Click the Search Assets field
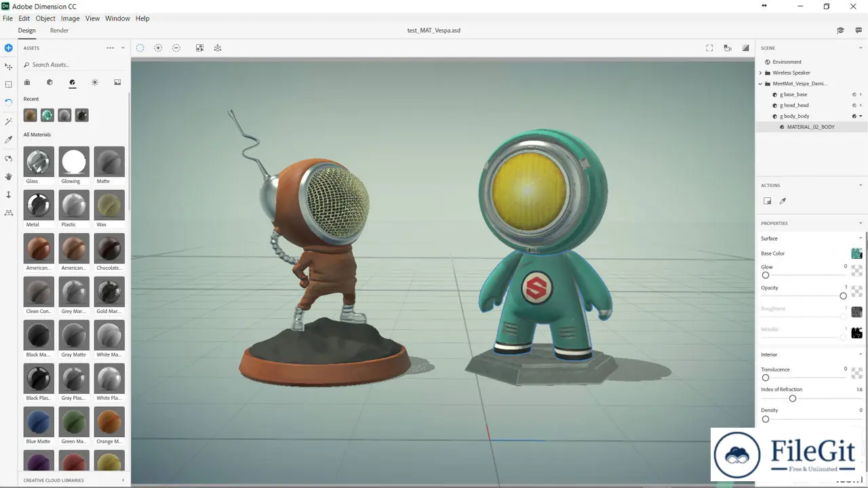 pyautogui.click(x=73, y=64)
